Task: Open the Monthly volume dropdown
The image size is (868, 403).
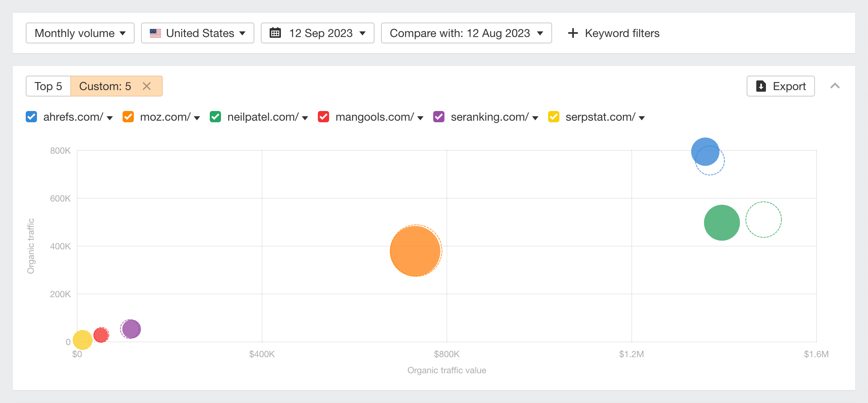Action: tap(80, 33)
